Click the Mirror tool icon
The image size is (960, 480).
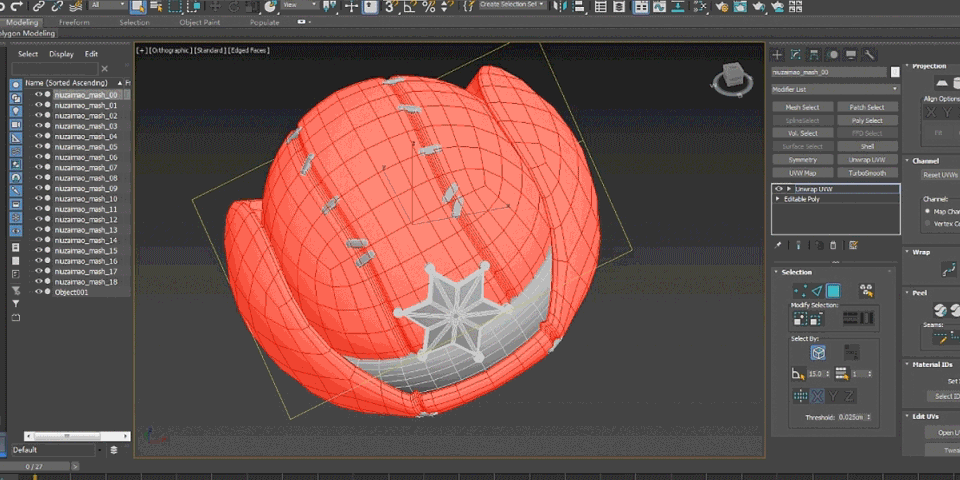(x=560, y=6)
